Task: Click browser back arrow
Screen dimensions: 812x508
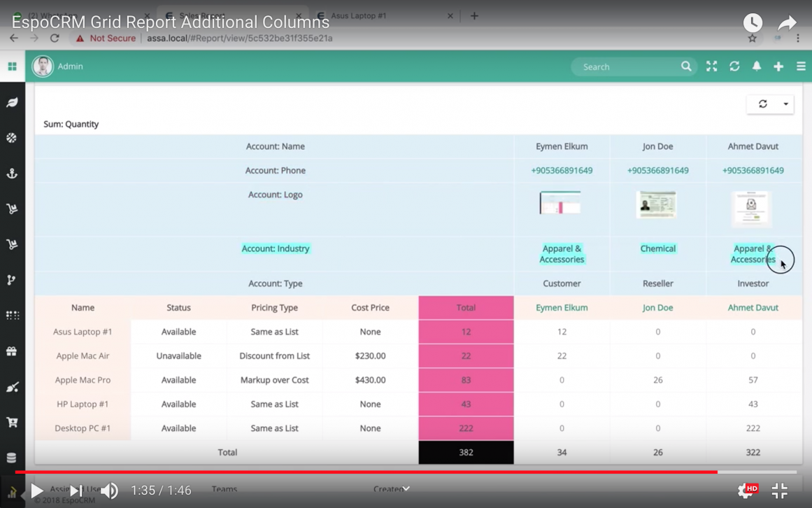Action: [x=14, y=38]
